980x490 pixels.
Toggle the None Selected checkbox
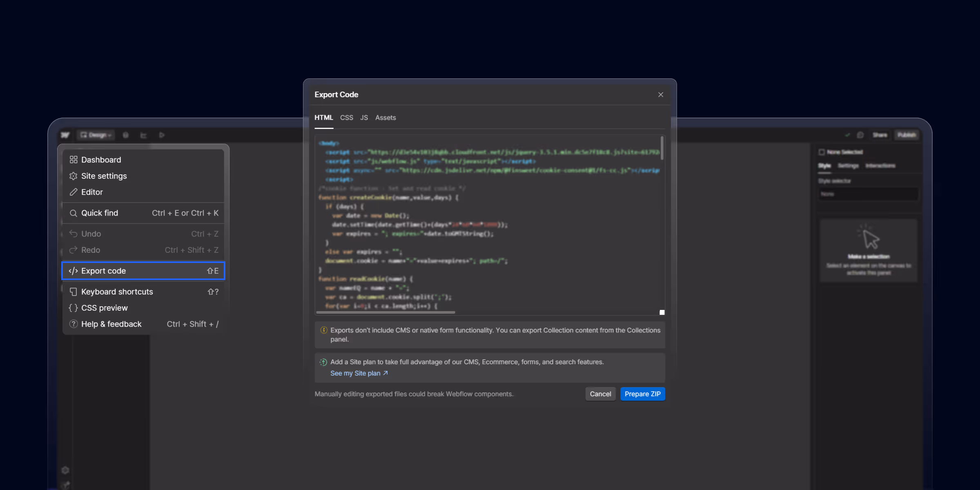[822, 152]
